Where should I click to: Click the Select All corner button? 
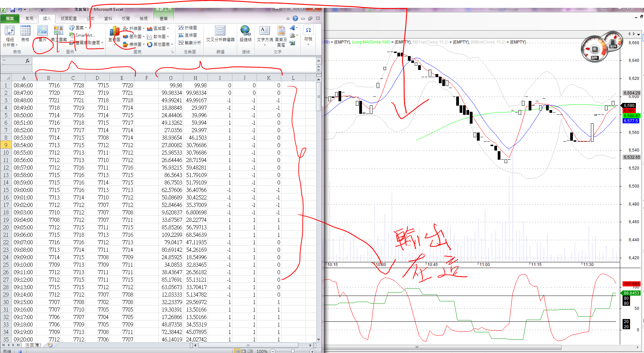pos(6,78)
